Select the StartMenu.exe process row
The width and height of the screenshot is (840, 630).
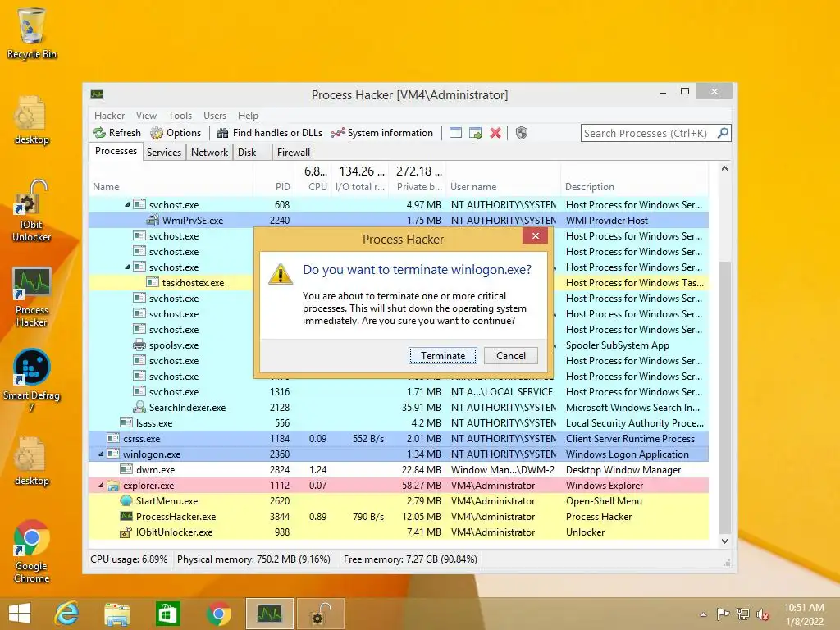[x=399, y=501]
